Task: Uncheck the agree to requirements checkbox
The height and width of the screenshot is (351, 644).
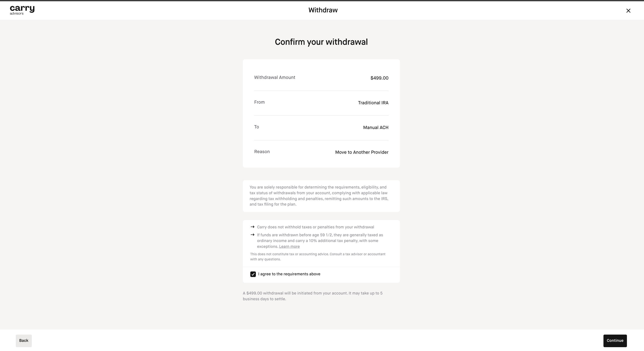Action: [253, 274]
